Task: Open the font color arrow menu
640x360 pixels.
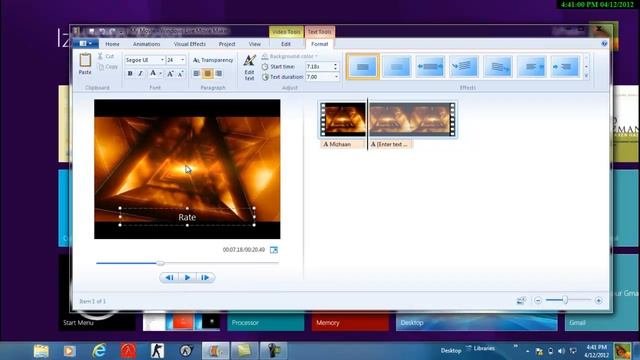Action: point(160,73)
